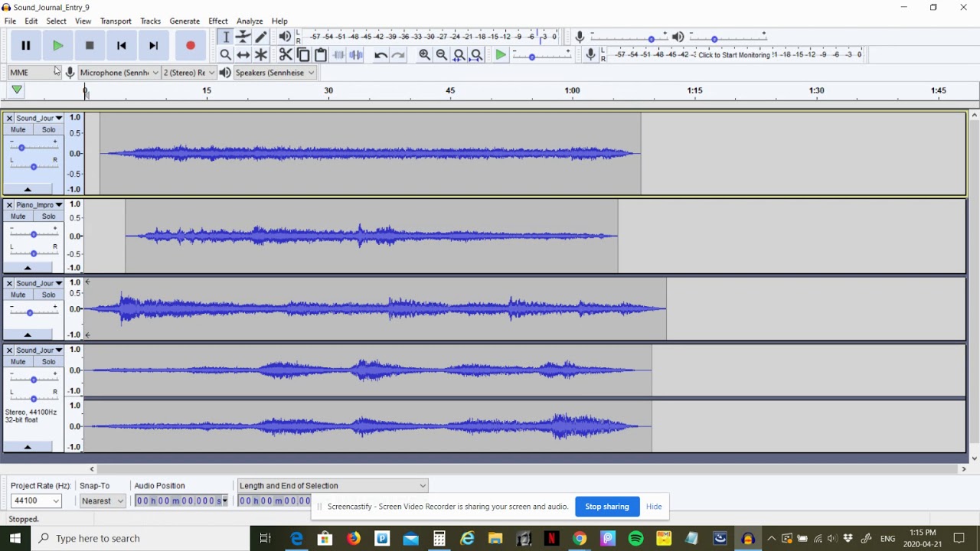Open the Edit menu
The image size is (980, 551).
31,21
